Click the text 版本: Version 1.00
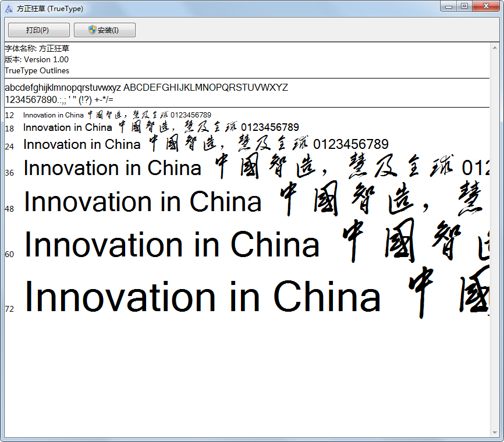 tap(37, 59)
